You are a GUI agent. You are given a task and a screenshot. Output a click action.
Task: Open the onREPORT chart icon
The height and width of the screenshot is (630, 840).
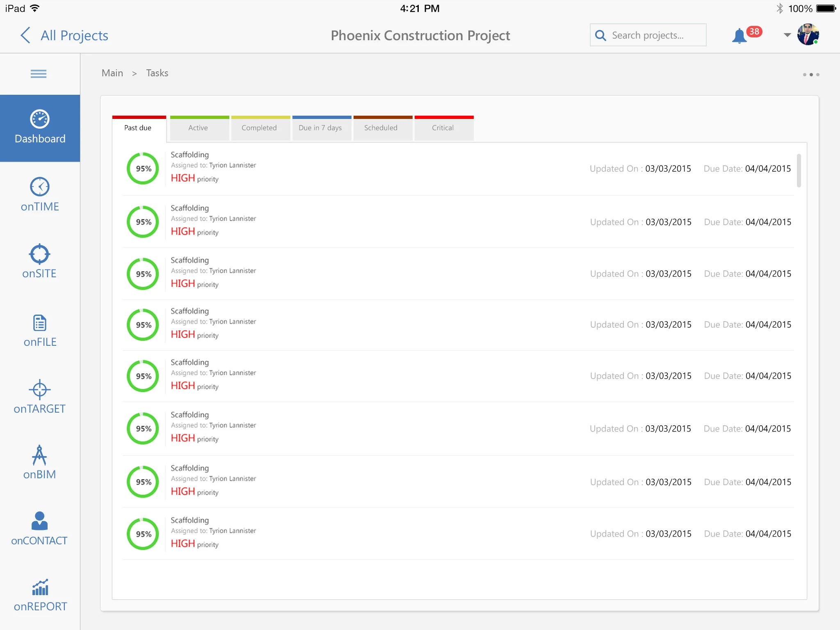pos(40,588)
